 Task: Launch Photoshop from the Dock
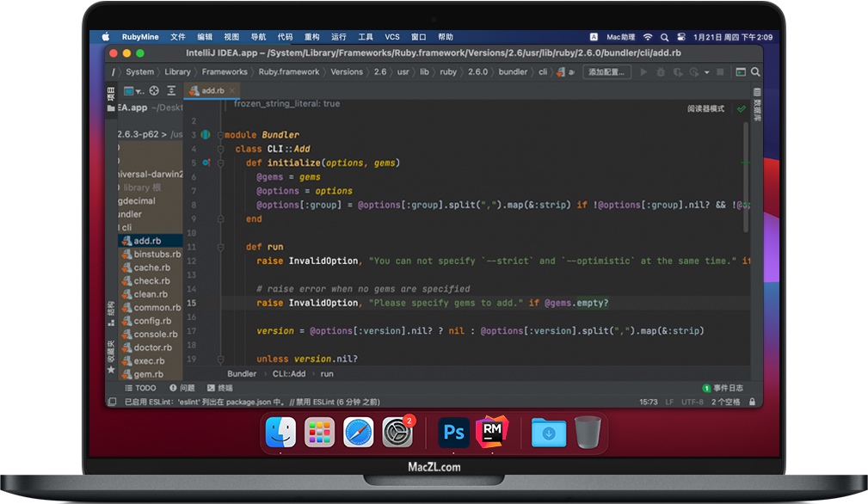[x=453, y=433]
